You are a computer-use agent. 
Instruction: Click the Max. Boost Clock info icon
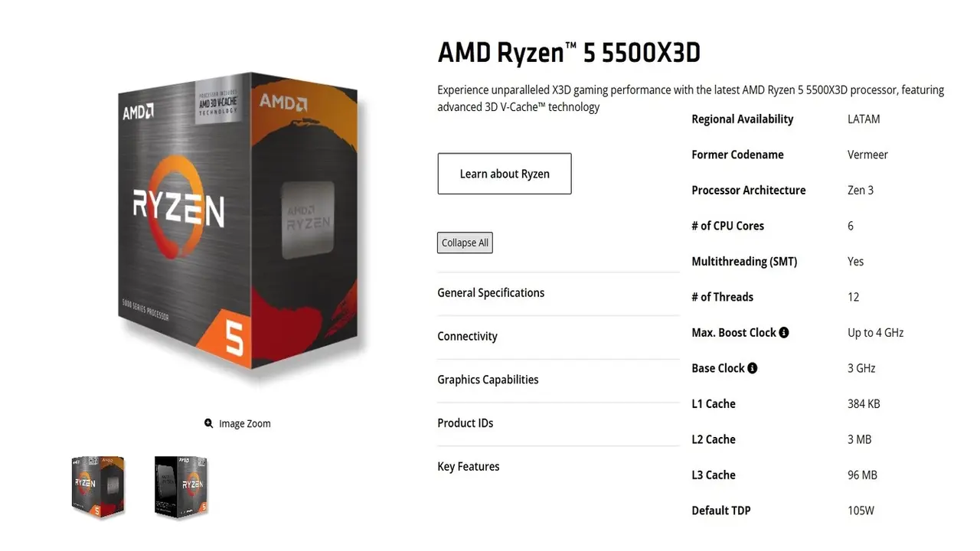(x=783, y=332)
